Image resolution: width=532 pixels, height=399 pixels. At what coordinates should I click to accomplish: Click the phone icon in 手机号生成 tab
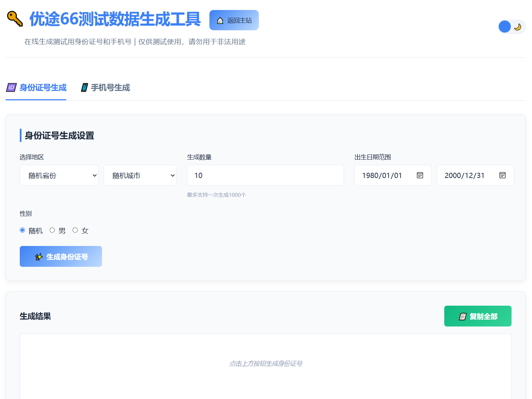[84, 87]
